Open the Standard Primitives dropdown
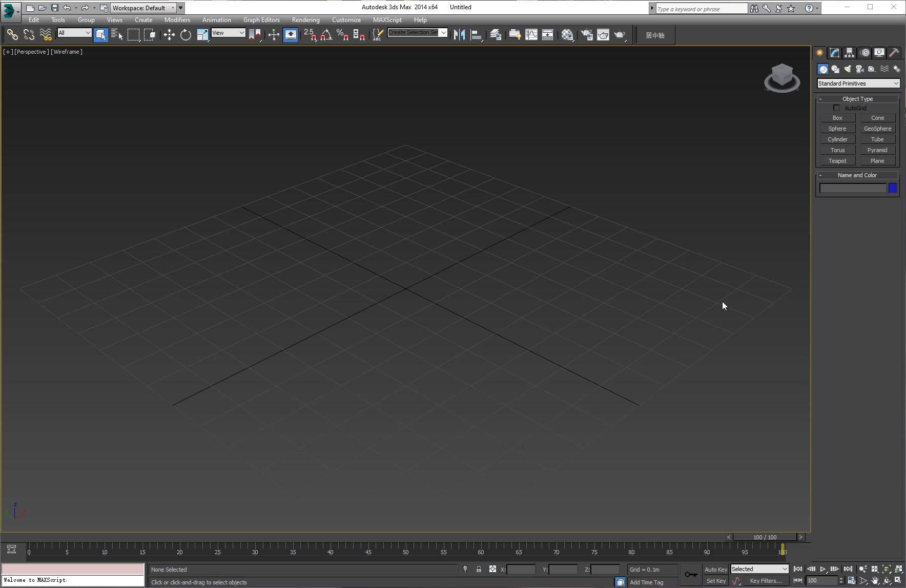906x588 pixels. pos(858,83)
